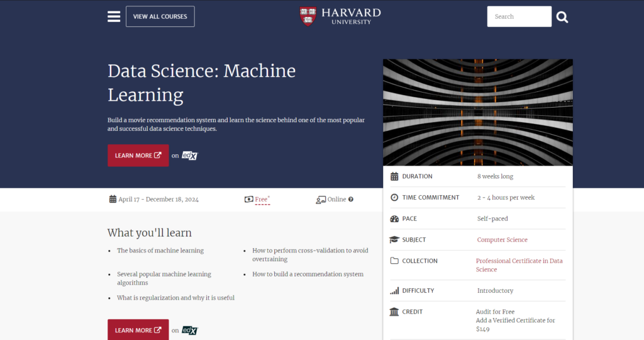Click the graduation cap Subject icon
This screenshot has height=340, width=644.
[394, 240]
